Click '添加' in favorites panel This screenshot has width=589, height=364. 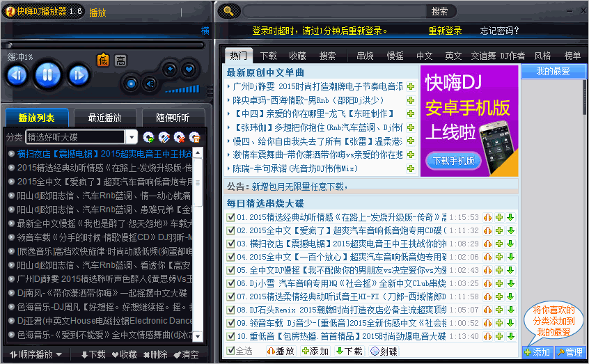pos(537,352)
